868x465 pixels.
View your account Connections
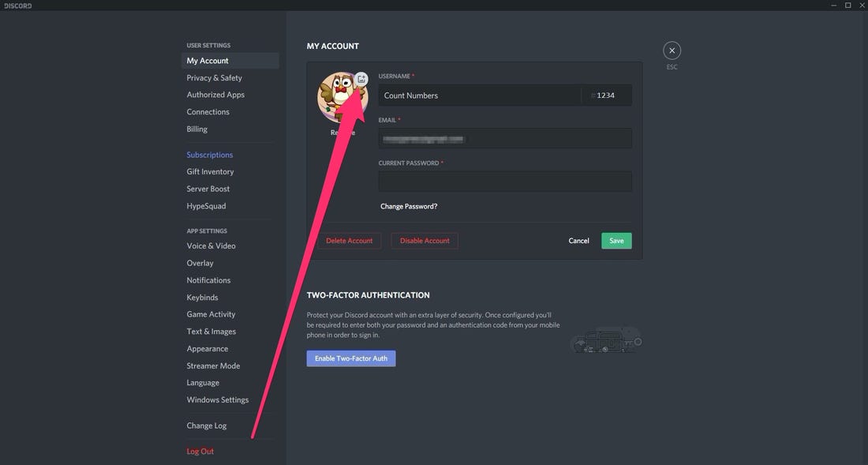point(208,111)
